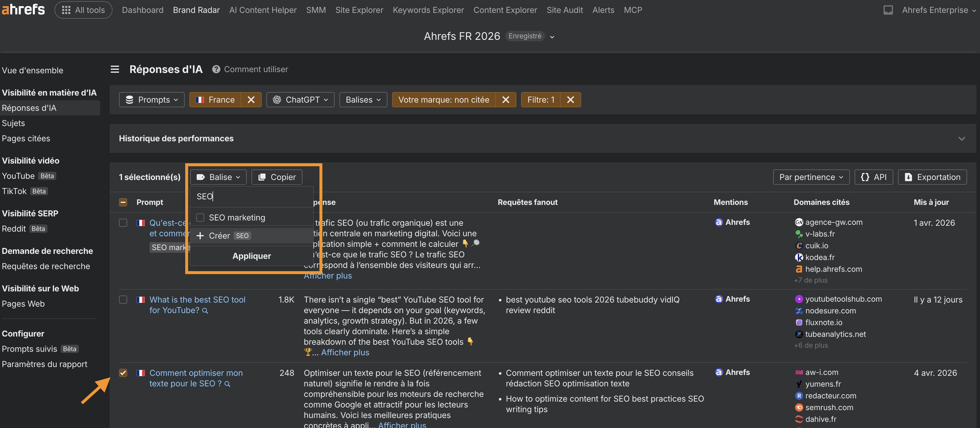Open Sujets in sidebar
This screenshot has height=428, width=980.
click(13, 123)
